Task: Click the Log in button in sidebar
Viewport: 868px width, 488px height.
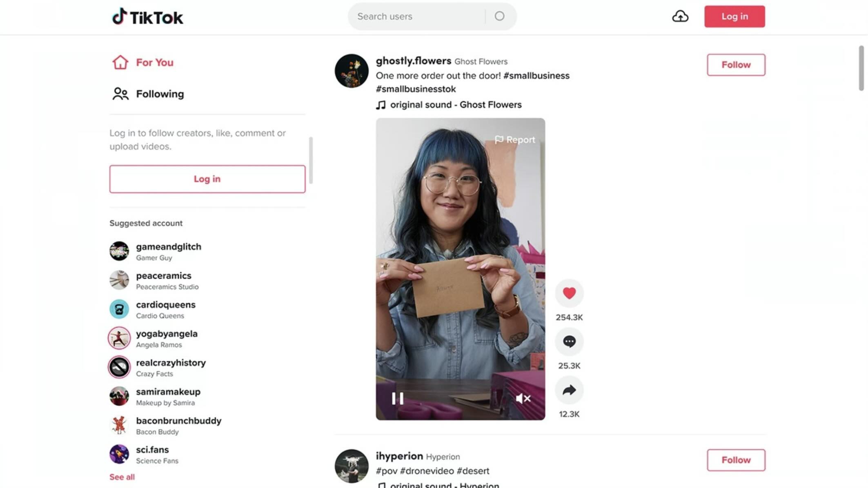Action: pos(207,179)
